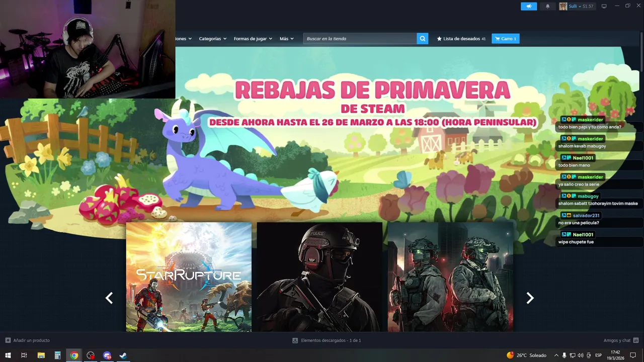Image resolution: width=644 pixels, height=362 pixels.
Task: Open the Sulli user avatar
Action: 563,7
